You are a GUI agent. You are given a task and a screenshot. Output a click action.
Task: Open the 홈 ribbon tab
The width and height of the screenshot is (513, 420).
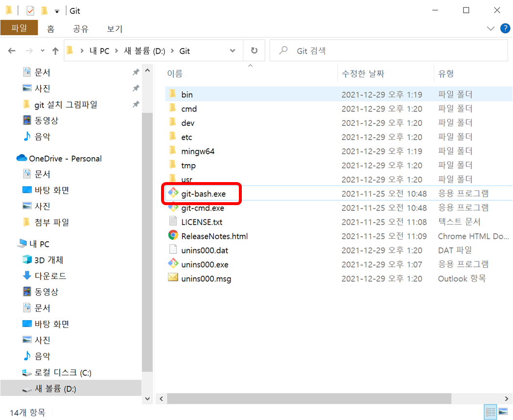pos(50,29)
